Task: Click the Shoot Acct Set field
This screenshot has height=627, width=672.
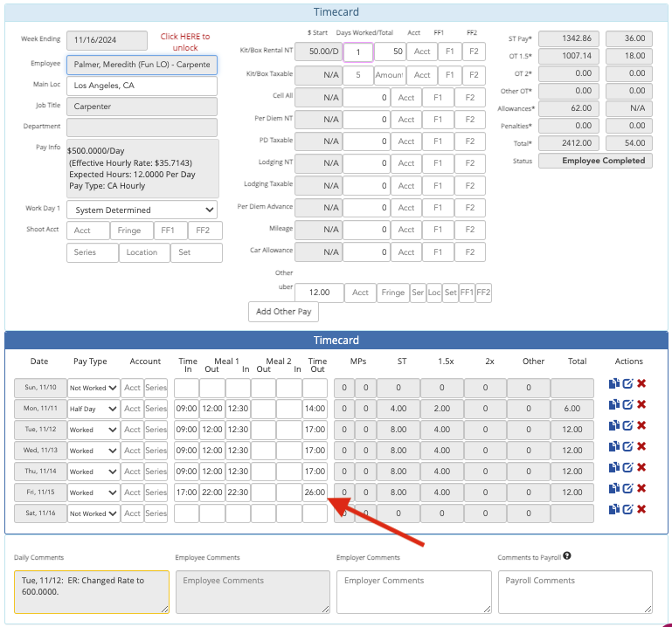Action: click(197, 252)
